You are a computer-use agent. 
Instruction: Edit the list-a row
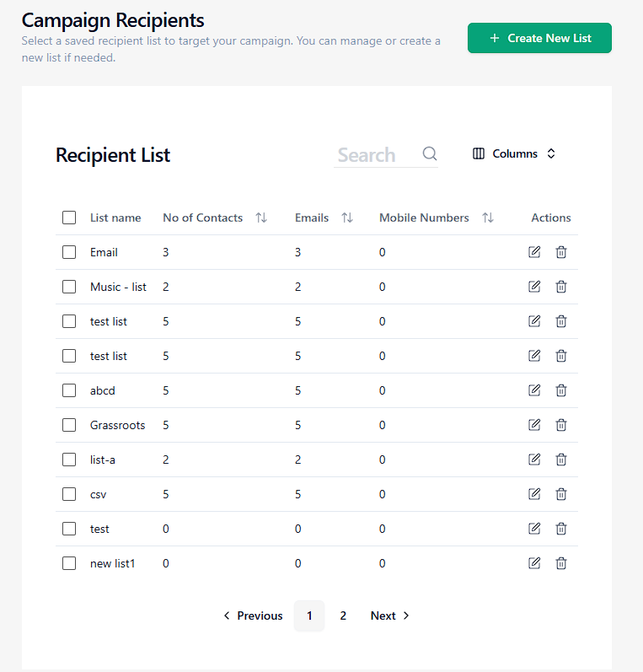point(534,460)
